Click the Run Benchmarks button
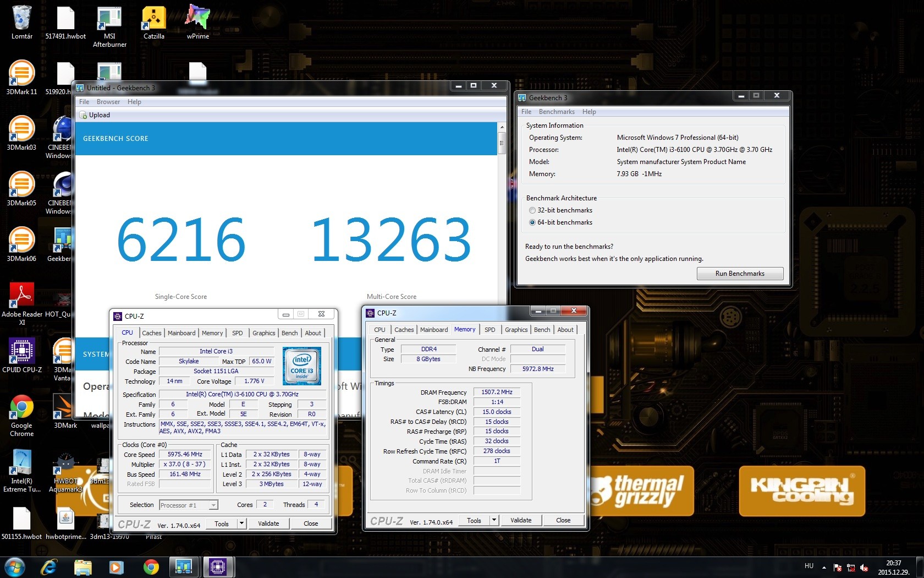The image size is (924, 578). point(740,274)
